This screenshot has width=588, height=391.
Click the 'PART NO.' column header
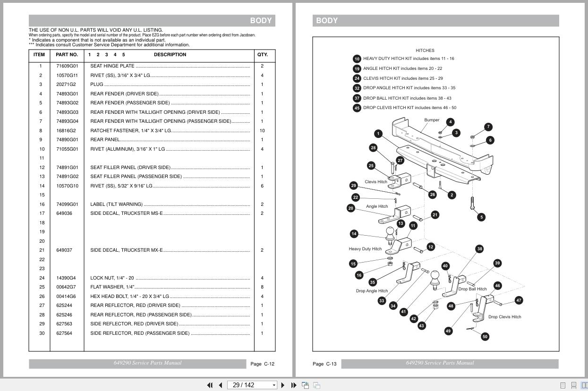[67, 55]
